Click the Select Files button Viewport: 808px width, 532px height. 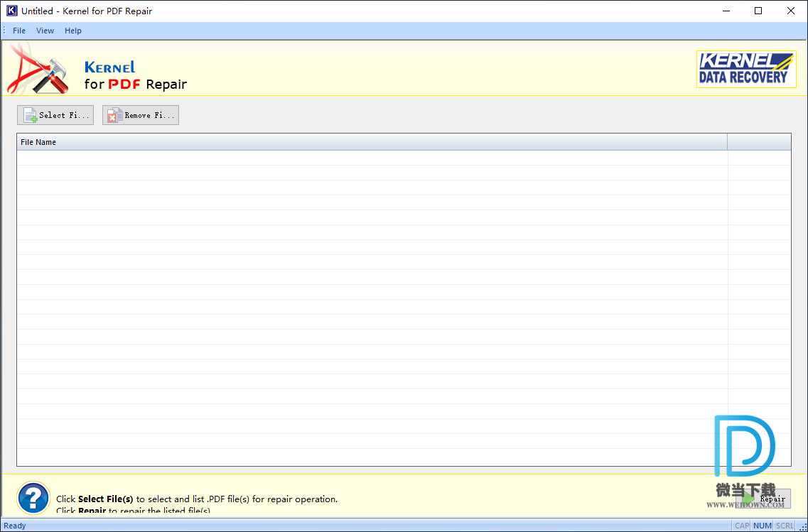[55, 115]
